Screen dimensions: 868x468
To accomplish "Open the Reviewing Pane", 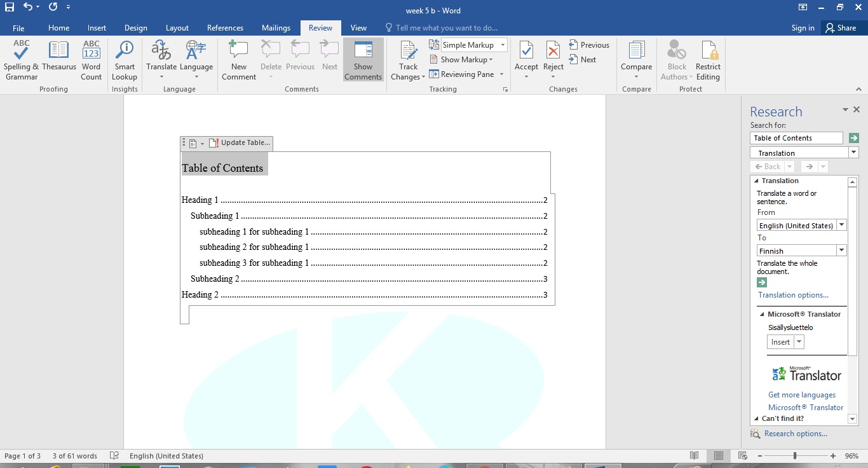I will [x=462, y=74].
